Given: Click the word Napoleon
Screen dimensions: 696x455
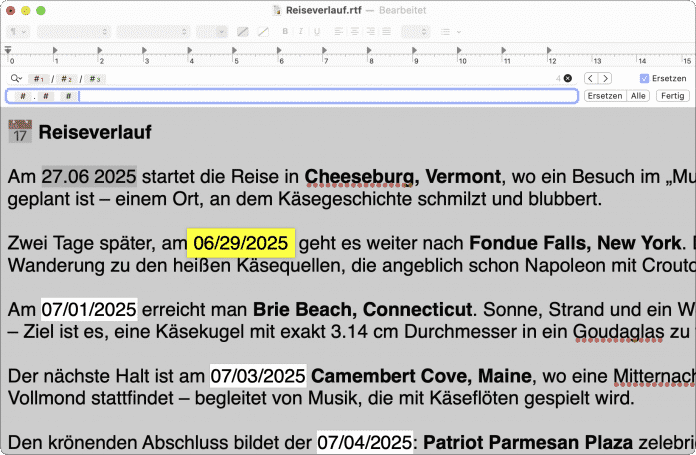Looking at the screenshot, I should click(x=565, y=265).
